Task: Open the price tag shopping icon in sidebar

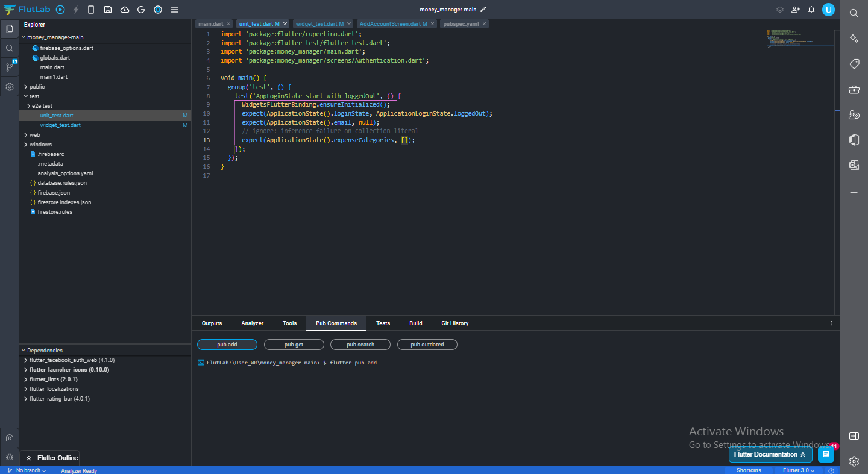Action: pyautogui.click(x=854, y=64)
